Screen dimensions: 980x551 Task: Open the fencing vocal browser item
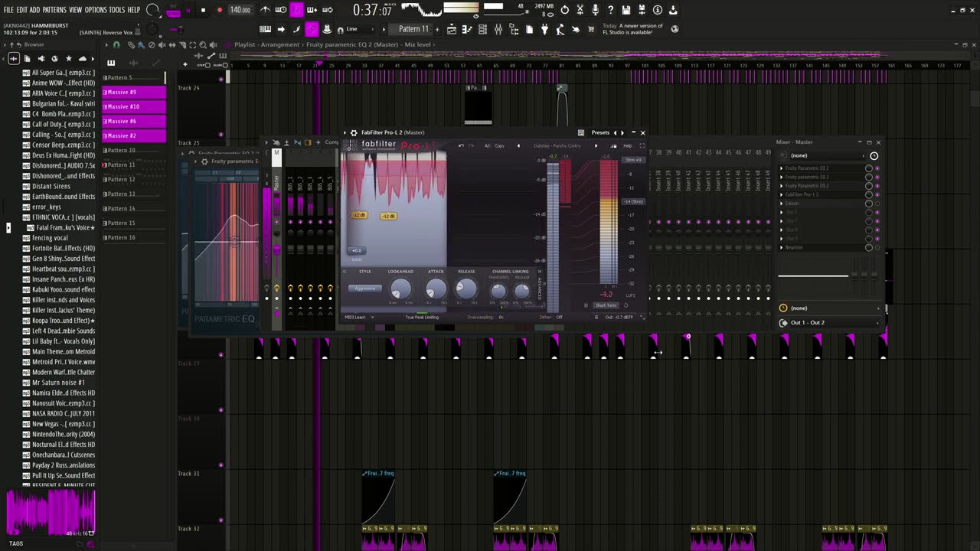pyautogui.click(x=50, y=238)
